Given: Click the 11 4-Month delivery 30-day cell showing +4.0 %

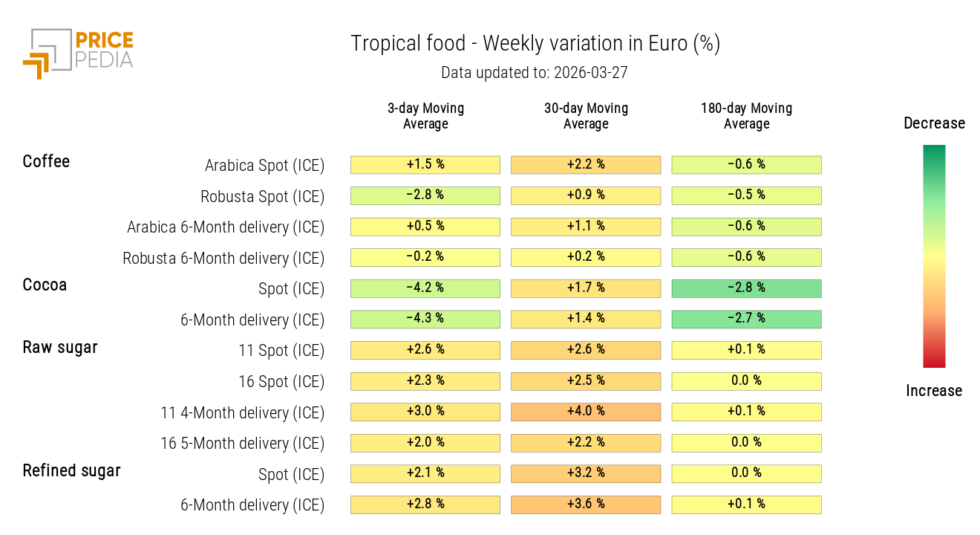Looking at the screenshot, I should tap(586, 412).
